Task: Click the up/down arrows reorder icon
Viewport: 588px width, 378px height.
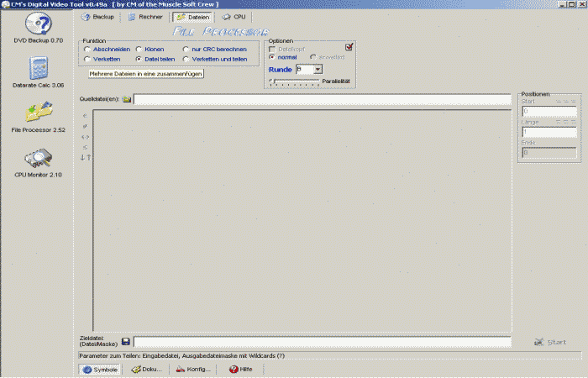Action: click(x=85, y=157)
